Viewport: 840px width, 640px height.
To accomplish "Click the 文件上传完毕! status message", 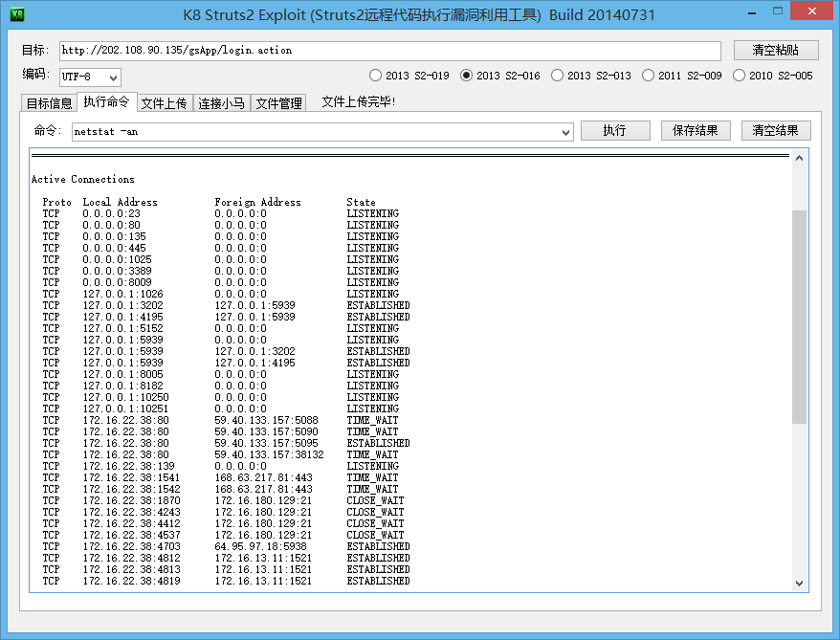I will click(359, 101).
